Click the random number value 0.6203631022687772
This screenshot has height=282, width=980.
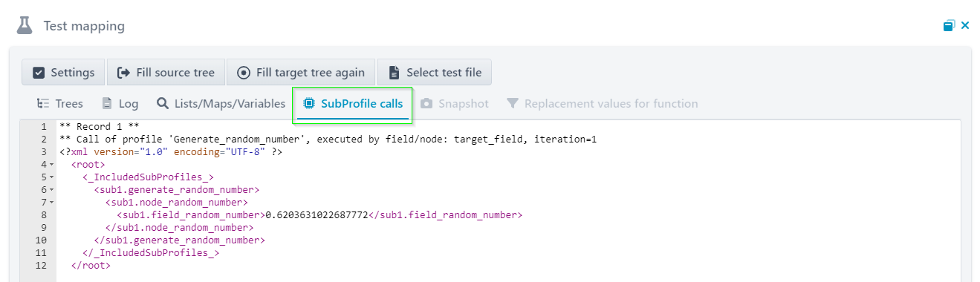317,214
